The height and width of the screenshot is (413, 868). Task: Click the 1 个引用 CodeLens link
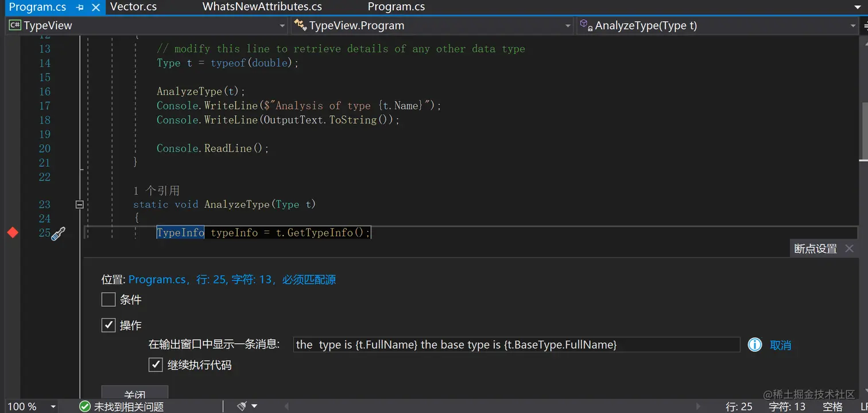pyautogui.click(x=157, y=190)
